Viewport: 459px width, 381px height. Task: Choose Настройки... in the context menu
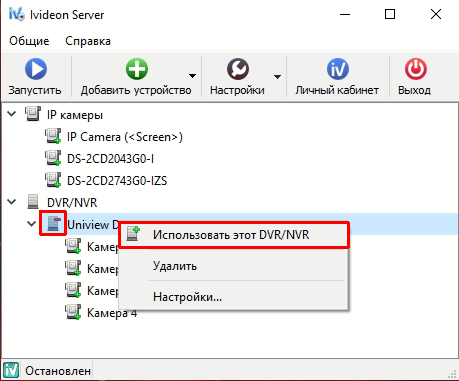tap(234, 297)
